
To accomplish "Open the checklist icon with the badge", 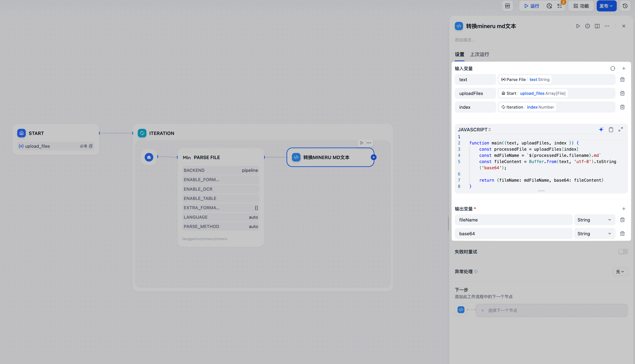I will tap(560, 6).
